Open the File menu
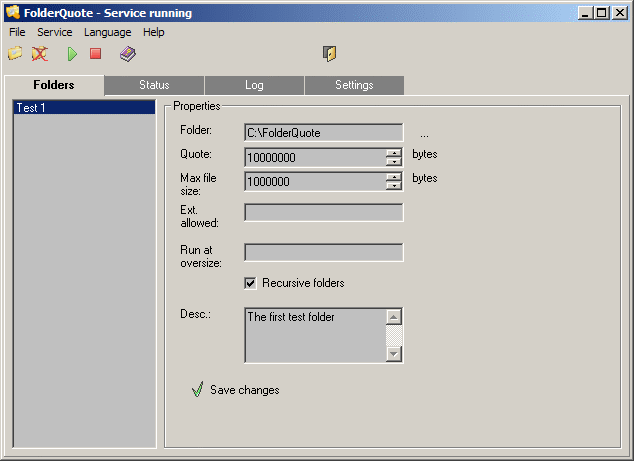 (17, 32)
